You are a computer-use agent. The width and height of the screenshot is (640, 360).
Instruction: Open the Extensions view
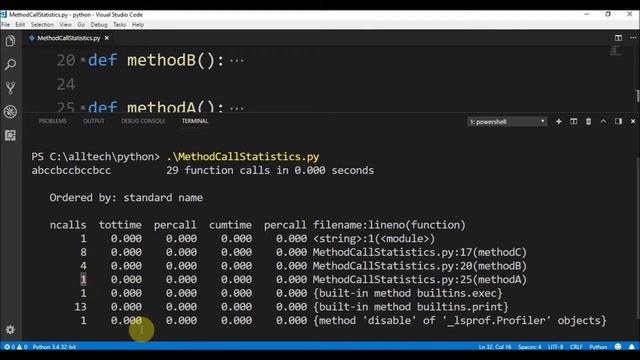11,135
